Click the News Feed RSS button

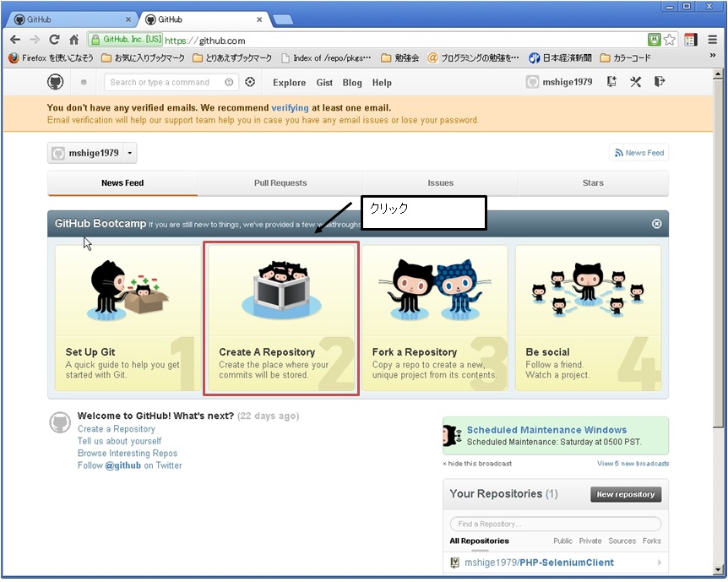click(x=638, y=152)
